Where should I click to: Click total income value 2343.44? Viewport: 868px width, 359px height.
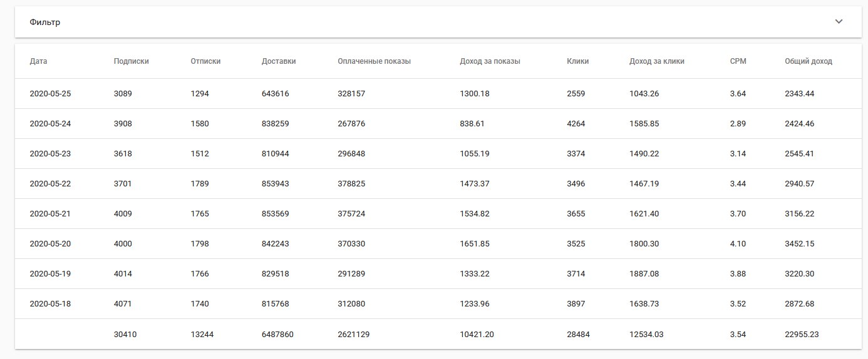pos(799,94)
